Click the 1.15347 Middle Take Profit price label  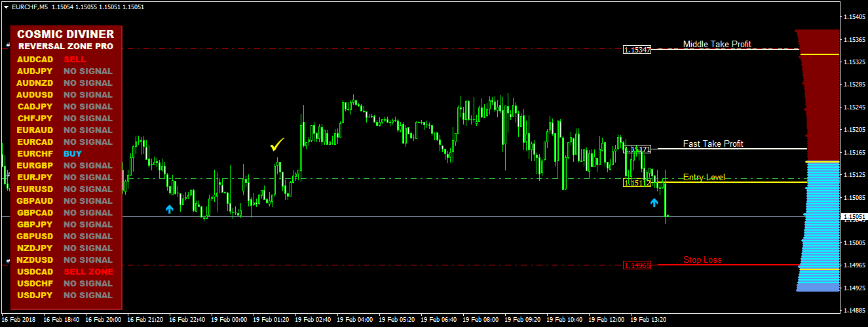coord(637,49)
